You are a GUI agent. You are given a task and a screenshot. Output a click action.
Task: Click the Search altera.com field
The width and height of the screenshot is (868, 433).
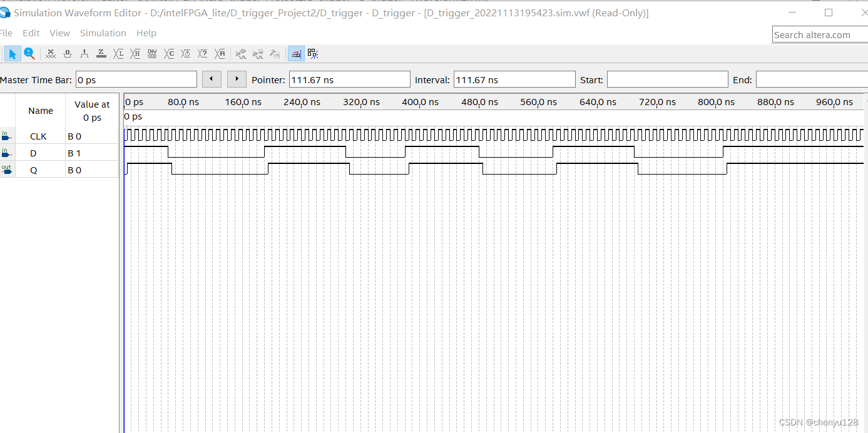[820, 35]
